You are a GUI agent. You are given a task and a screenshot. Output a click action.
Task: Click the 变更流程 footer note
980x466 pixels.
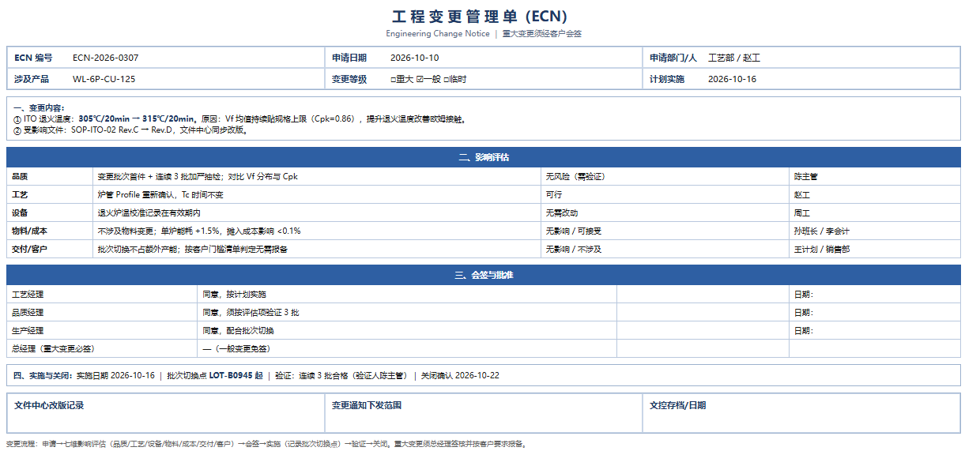[x=266, y=444]
